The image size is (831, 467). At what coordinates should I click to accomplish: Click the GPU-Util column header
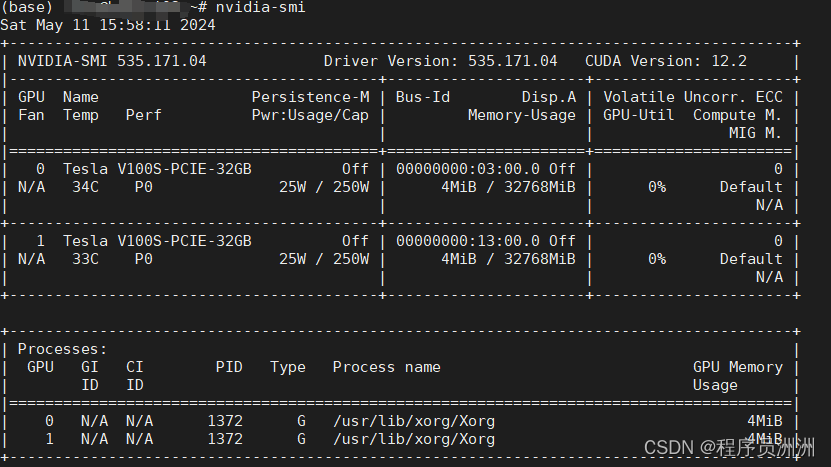tap(634, 115)
